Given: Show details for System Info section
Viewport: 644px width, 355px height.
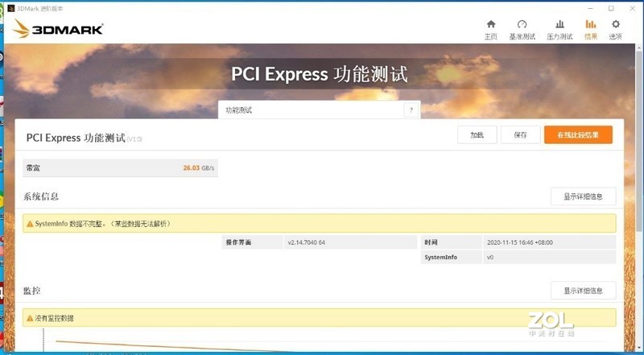Looking at the screenshot, I should click(583, 196).
